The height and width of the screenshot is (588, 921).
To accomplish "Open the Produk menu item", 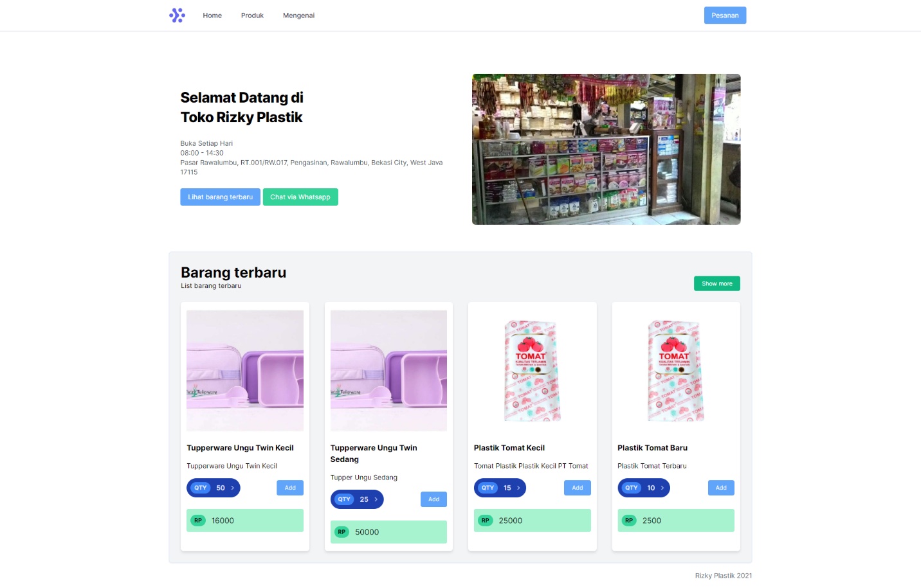I will pyautogui.click(x=252, y=15).
